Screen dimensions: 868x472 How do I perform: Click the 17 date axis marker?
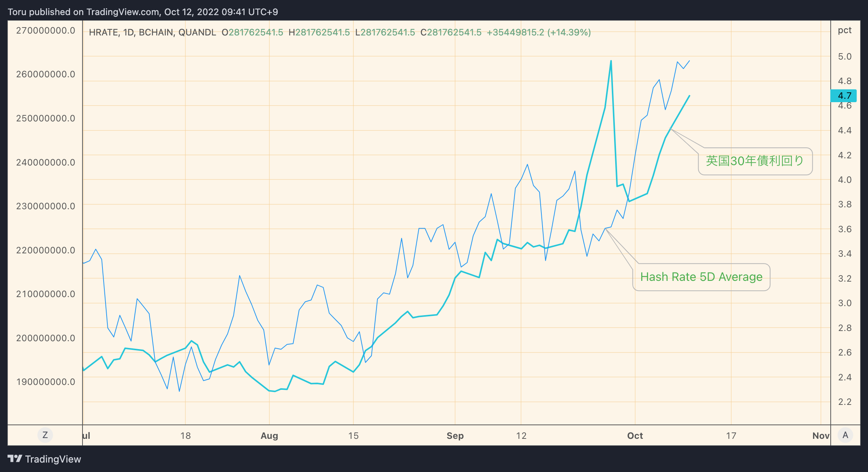(731, 436)
